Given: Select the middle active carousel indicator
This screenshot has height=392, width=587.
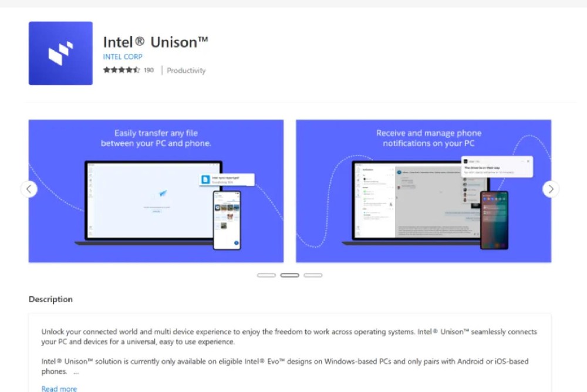Looking at the screenshot, I should pos(290,275).
